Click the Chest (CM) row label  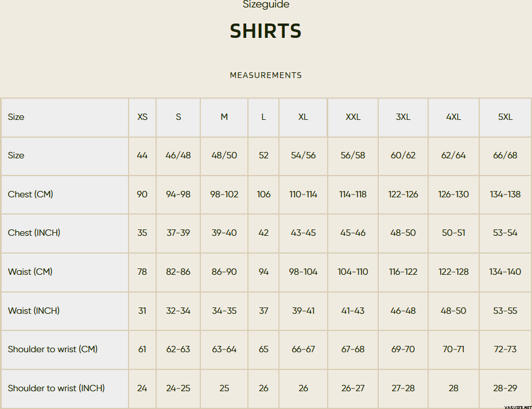[x=30, y=194]
